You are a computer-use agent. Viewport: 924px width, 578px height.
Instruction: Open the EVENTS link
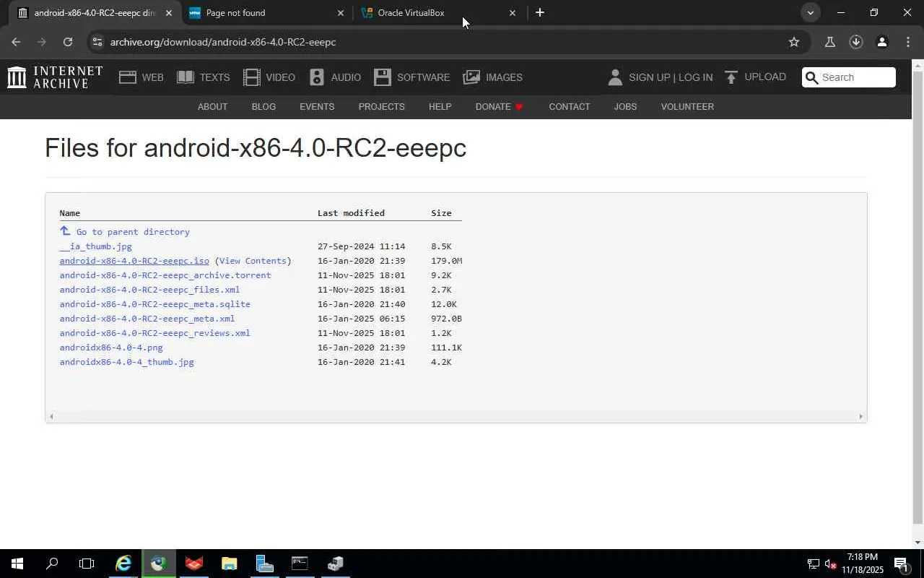(x=317, y=106)
